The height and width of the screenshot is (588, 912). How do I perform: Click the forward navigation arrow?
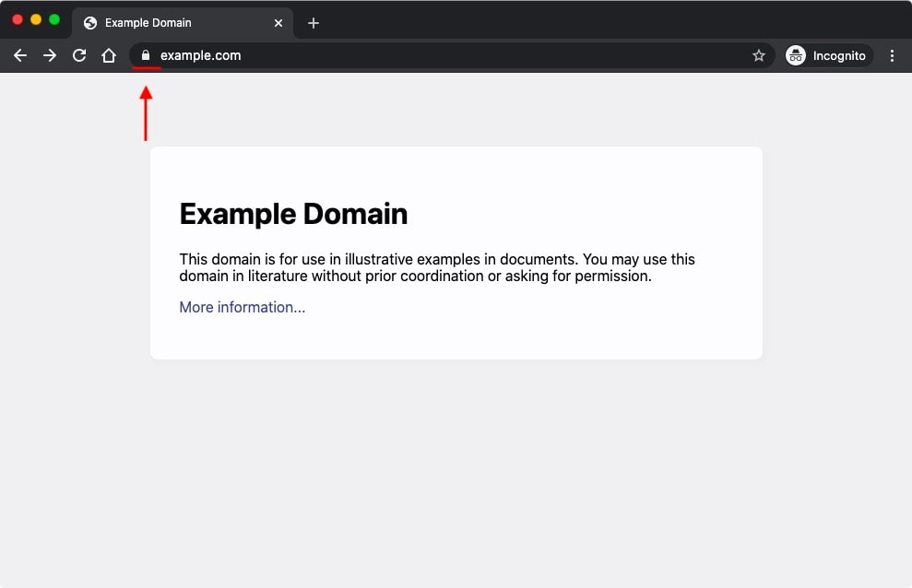click(x=49, y=55)
